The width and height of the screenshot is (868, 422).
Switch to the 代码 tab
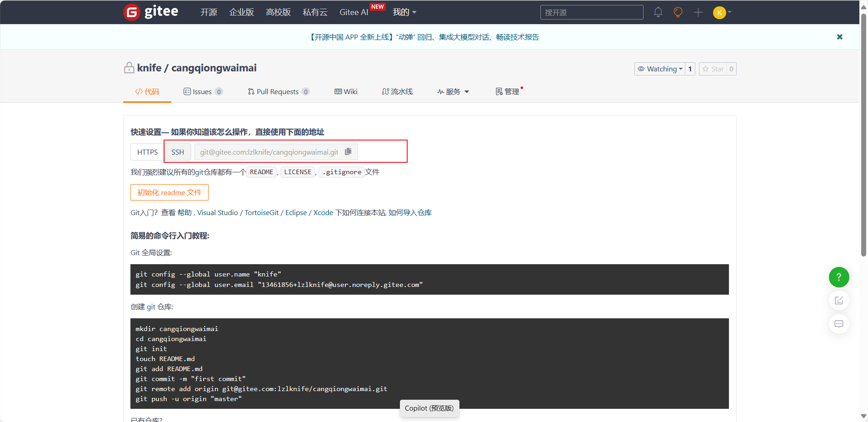[147, 91]
